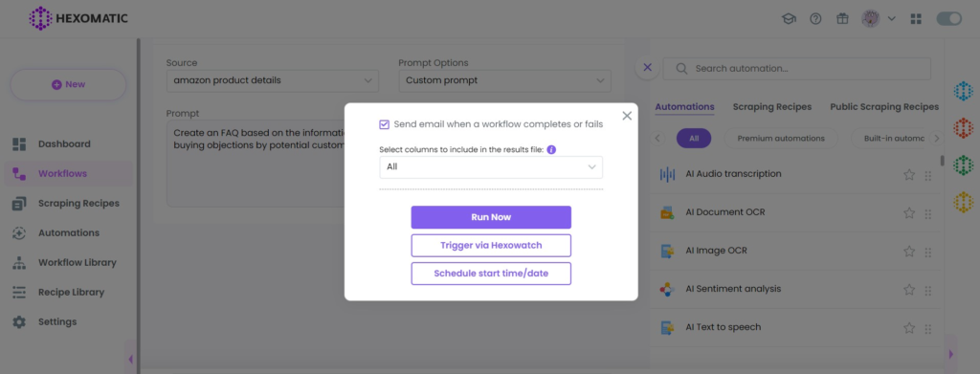Select AI Audio transcription automation

click(x=795, y=174)
